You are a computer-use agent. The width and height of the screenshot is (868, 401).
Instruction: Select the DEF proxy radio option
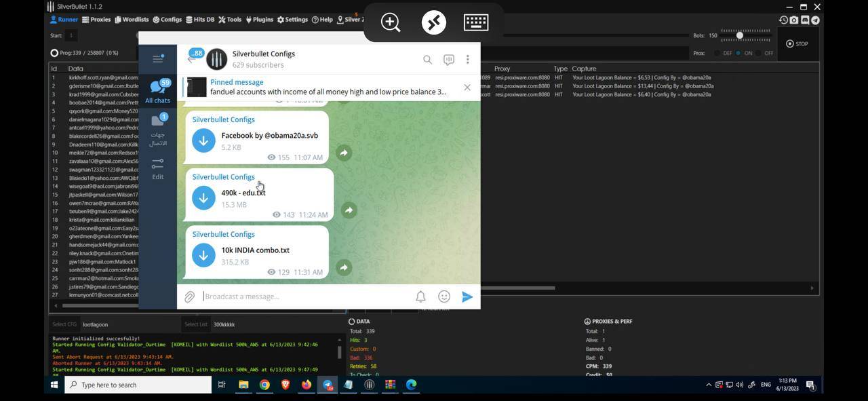click(717, 53)
